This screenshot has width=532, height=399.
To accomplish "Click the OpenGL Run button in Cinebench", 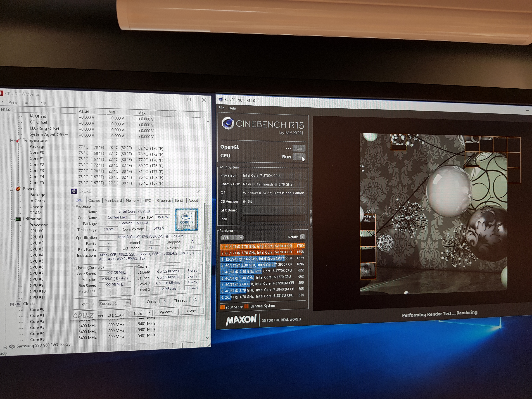I will pyautogui.click(x=299, y=148).
